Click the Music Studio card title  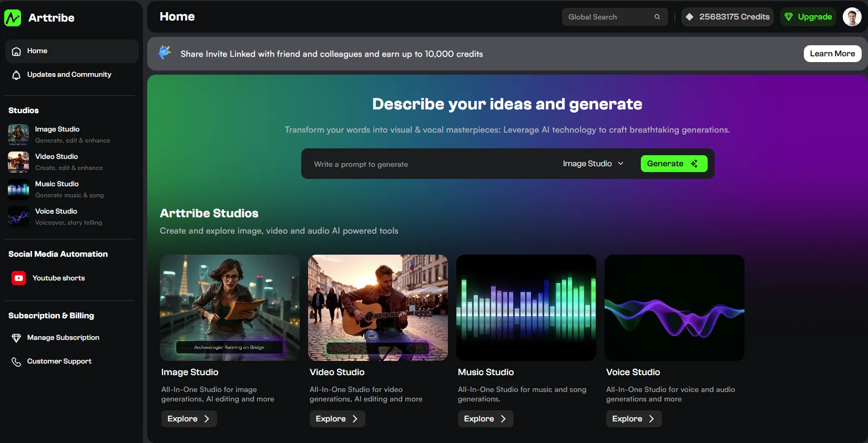(x=486, y=372)
